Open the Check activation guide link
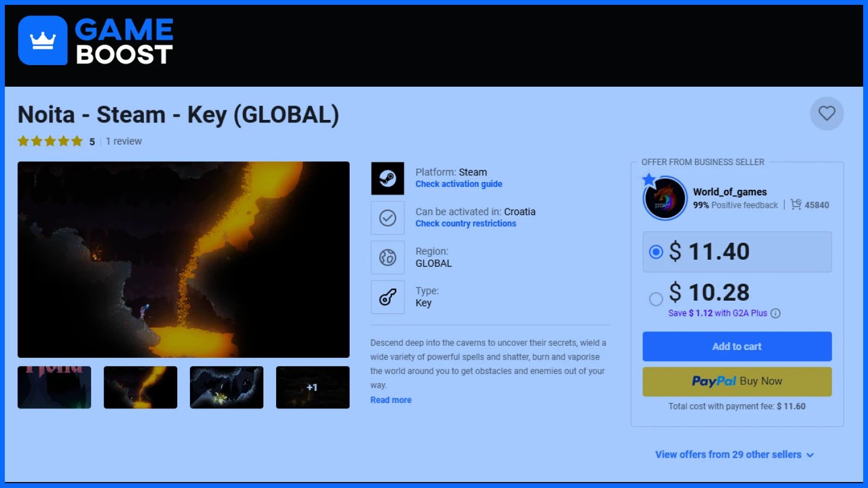This screenshot has width=868, height=488. click(459, 184)
